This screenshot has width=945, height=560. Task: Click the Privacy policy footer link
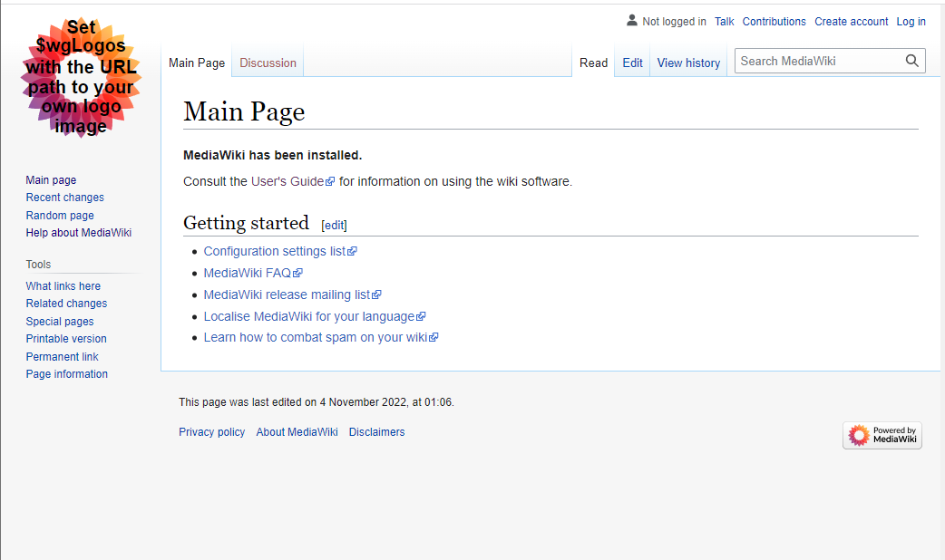(x=211, y=432)
